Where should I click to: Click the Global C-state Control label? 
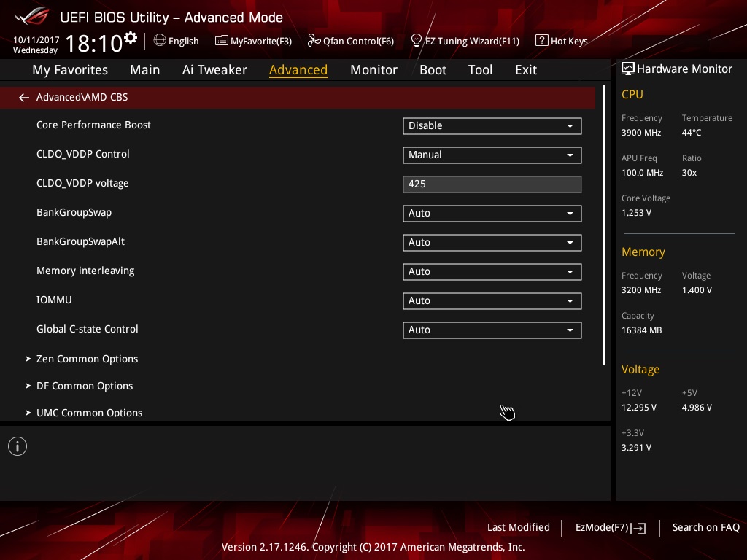coord(88,329)
